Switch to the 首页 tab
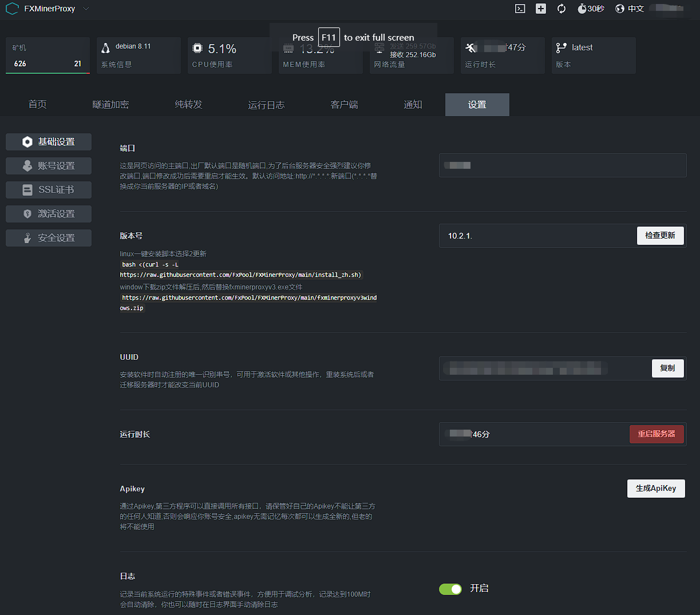700x615 pixels. tap(38, 105)
